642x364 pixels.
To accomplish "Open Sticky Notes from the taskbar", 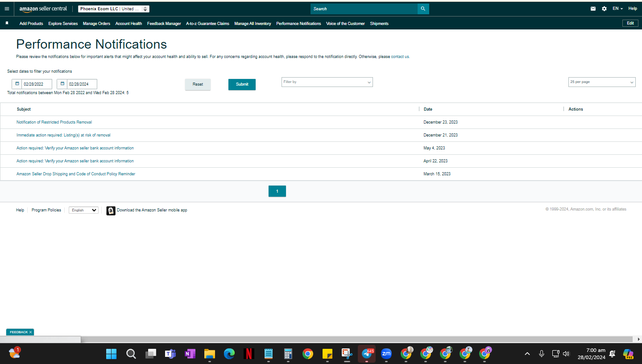I will [327, 354].
